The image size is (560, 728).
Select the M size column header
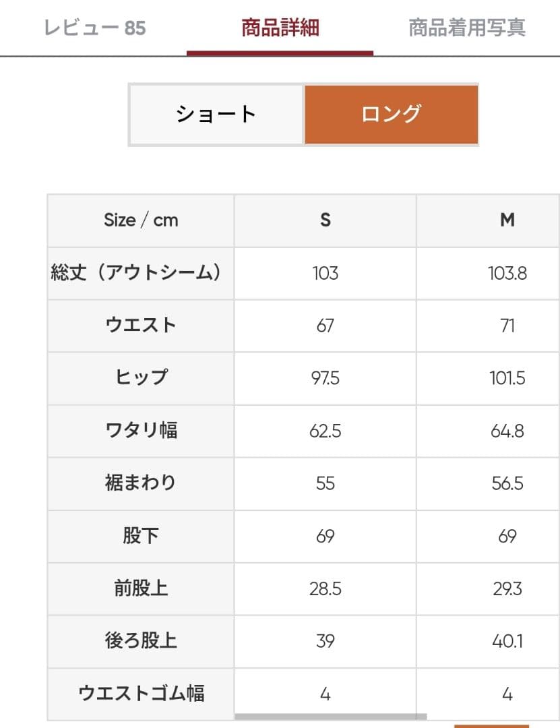pyautogui.click(x=507, y=220)
